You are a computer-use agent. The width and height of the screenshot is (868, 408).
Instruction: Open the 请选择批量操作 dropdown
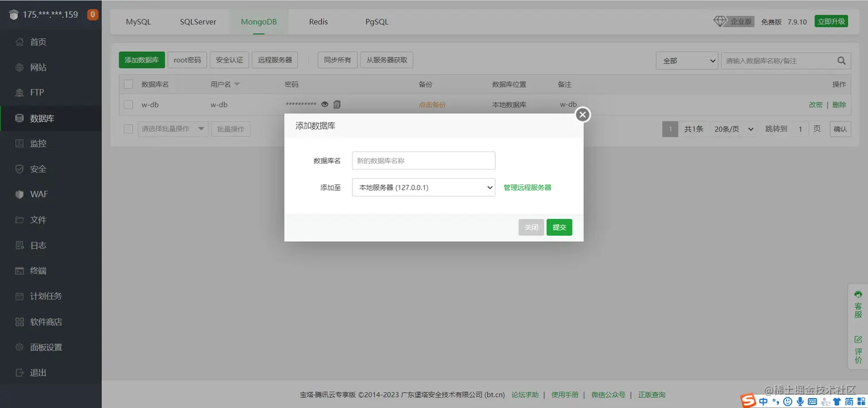point(173,129)
